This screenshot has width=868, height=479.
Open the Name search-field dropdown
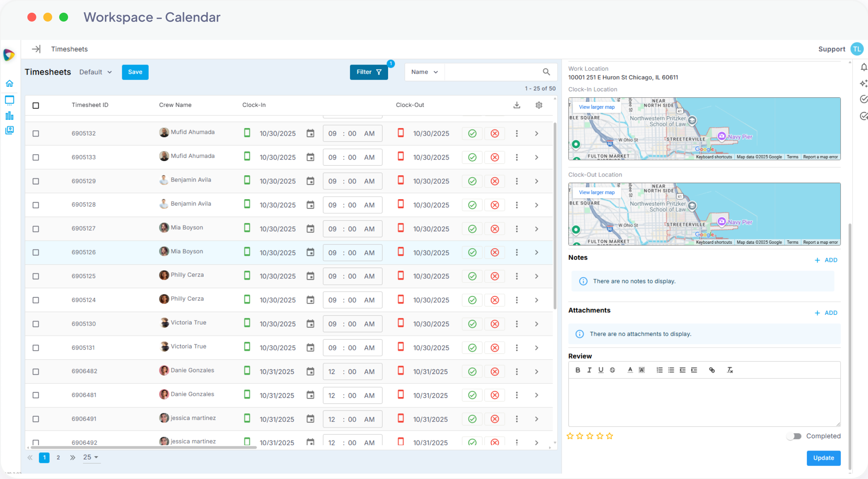click(425, 72)
